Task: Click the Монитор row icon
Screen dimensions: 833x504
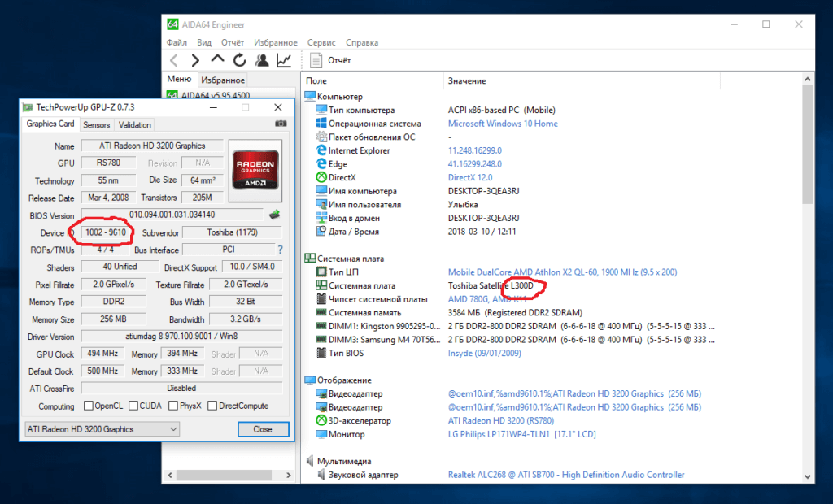Action: click(x=321, y=434)
